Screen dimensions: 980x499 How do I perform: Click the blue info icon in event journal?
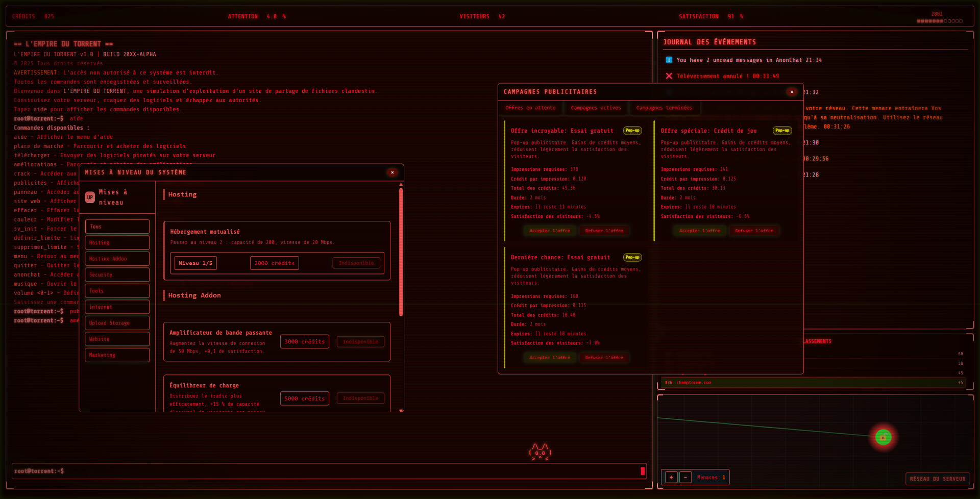(669, 60)
